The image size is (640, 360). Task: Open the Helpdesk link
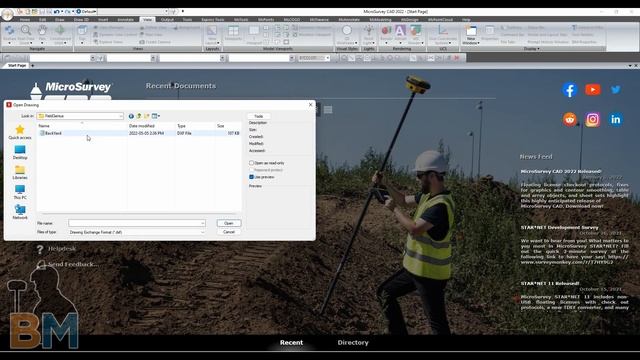[x=62, y=249]
